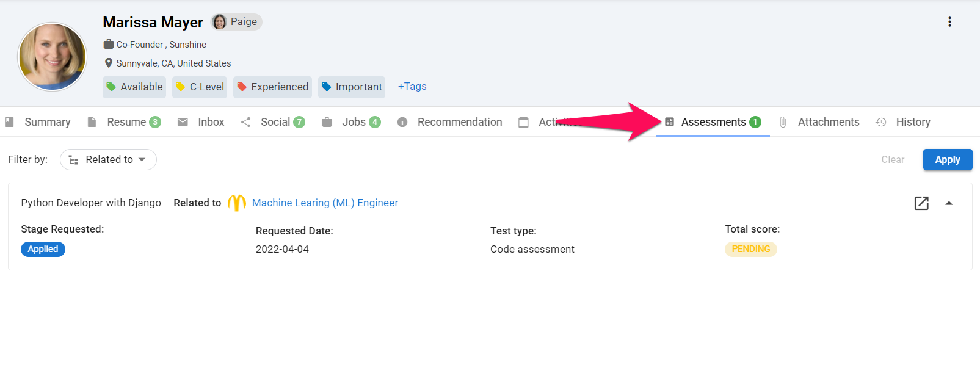Switch to the Summary tab

(38, 122)
